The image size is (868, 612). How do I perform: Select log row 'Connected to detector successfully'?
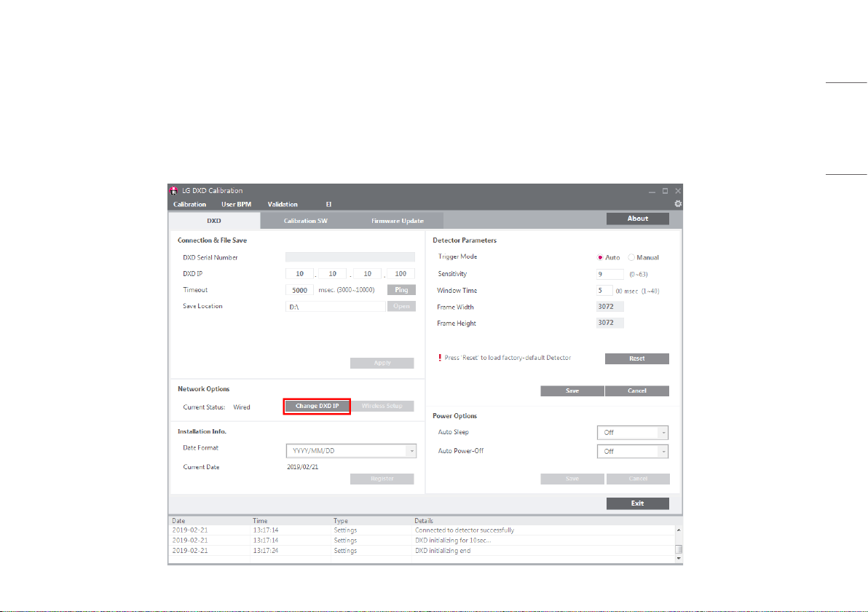point(422,530)
